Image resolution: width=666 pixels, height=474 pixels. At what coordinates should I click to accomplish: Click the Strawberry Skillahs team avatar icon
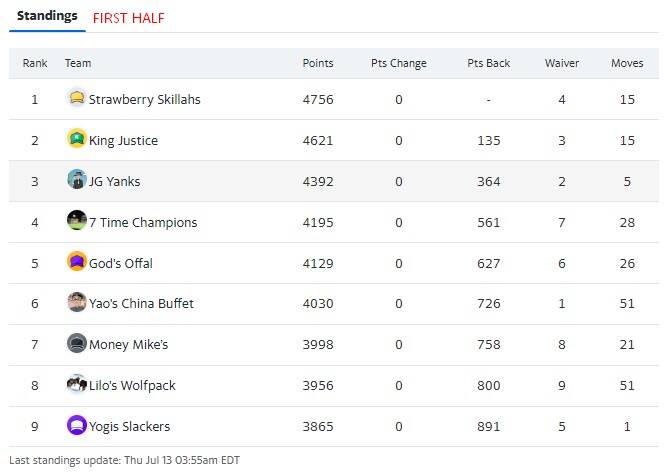77,98
